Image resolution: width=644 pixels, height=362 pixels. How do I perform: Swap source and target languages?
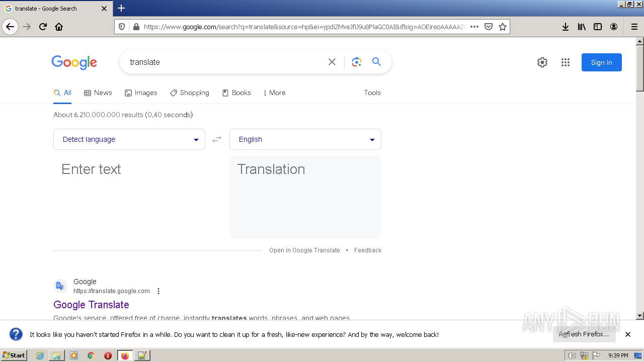[217, 139]
